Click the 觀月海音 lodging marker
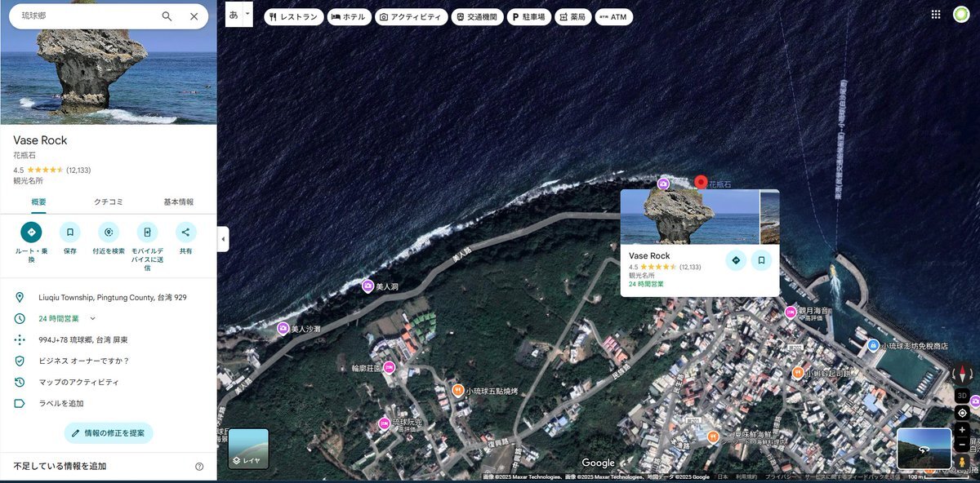 click(x=791, y=312)
